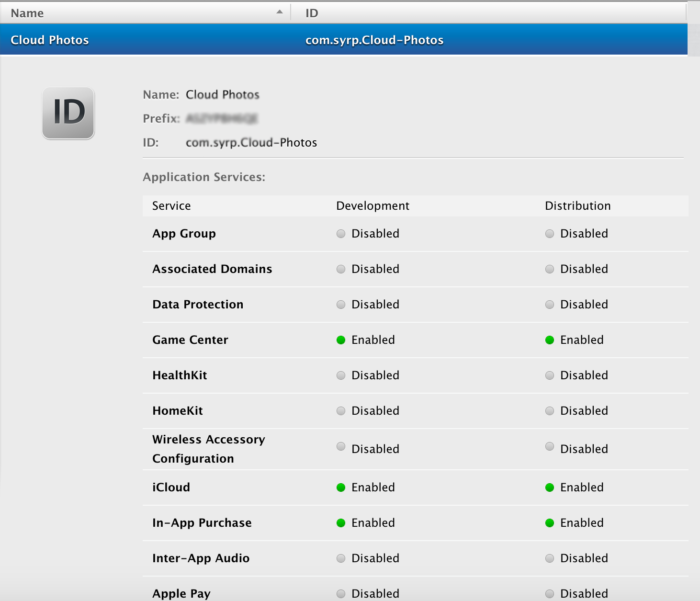Click the iCloud service name
700x601 pixels.
tap(171, 488)
